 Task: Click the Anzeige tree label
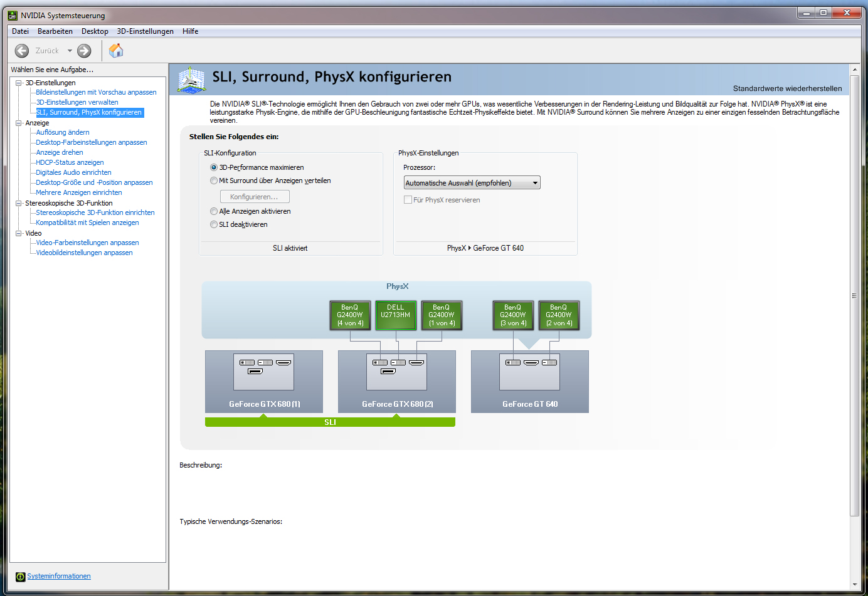(37, 123)
